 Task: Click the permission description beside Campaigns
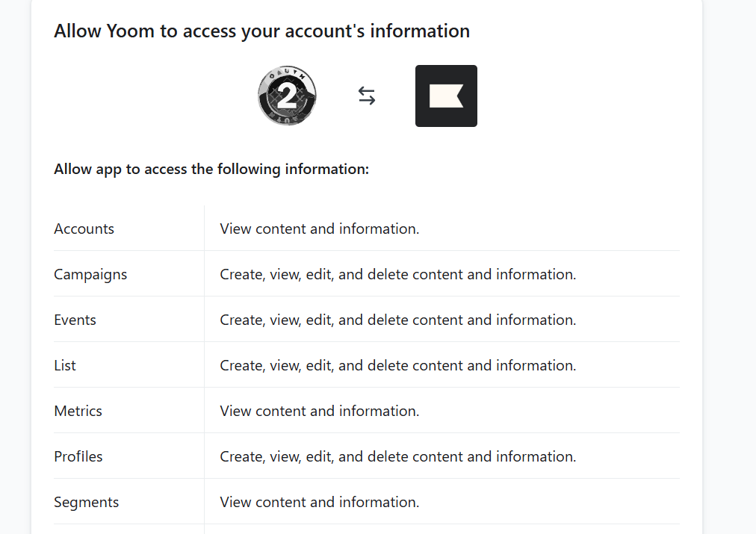pos(397,274)
